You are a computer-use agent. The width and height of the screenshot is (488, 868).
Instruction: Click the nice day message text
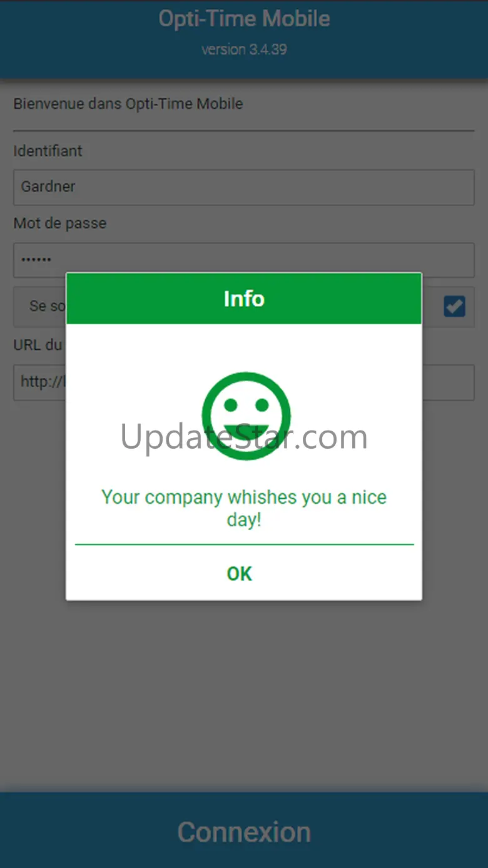pos(244,508)
